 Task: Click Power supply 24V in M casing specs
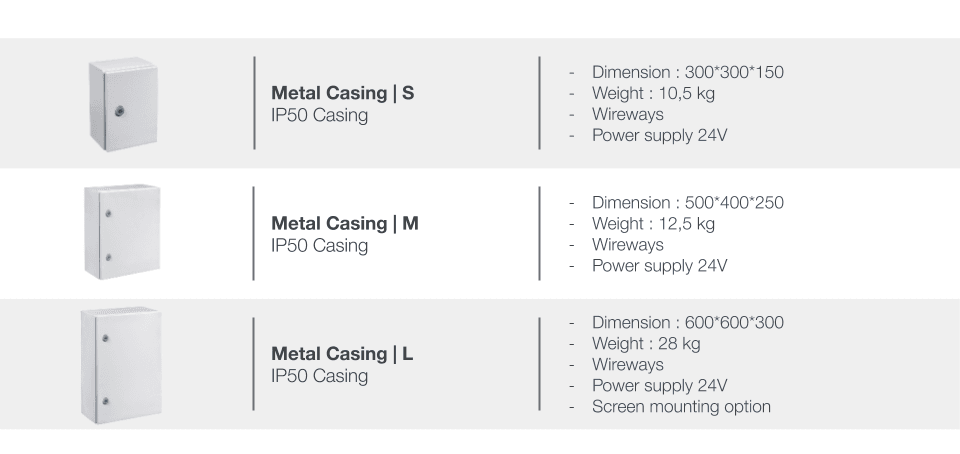tap(659, 266)
